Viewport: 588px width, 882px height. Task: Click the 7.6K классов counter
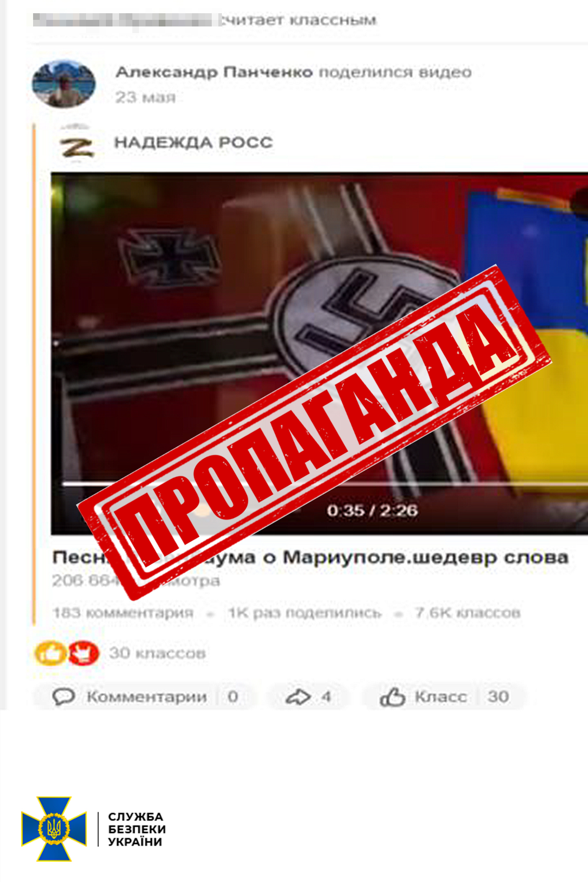coord(468,613)
